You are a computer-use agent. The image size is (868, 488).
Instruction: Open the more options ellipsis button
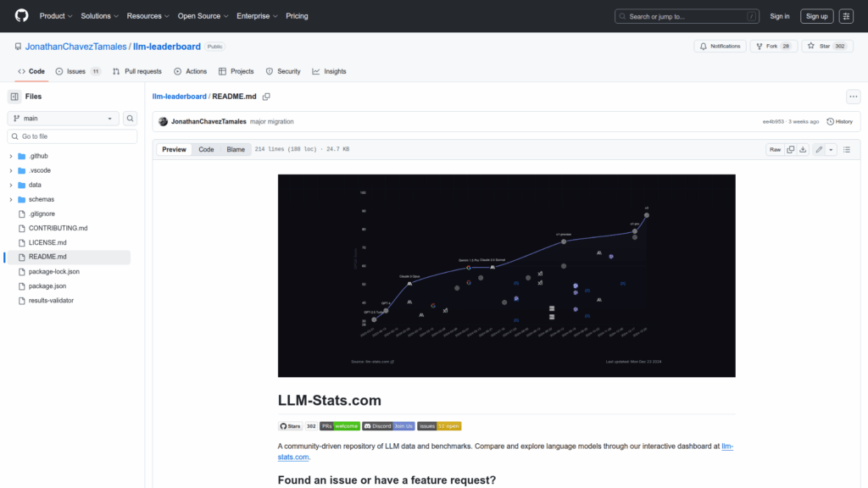[x=853, y=97]
